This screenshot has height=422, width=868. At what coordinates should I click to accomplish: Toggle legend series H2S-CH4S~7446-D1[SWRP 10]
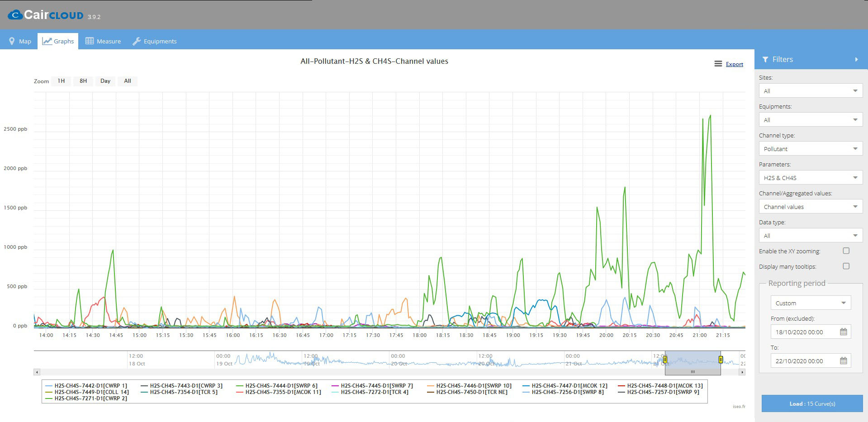tap(470, 386)
